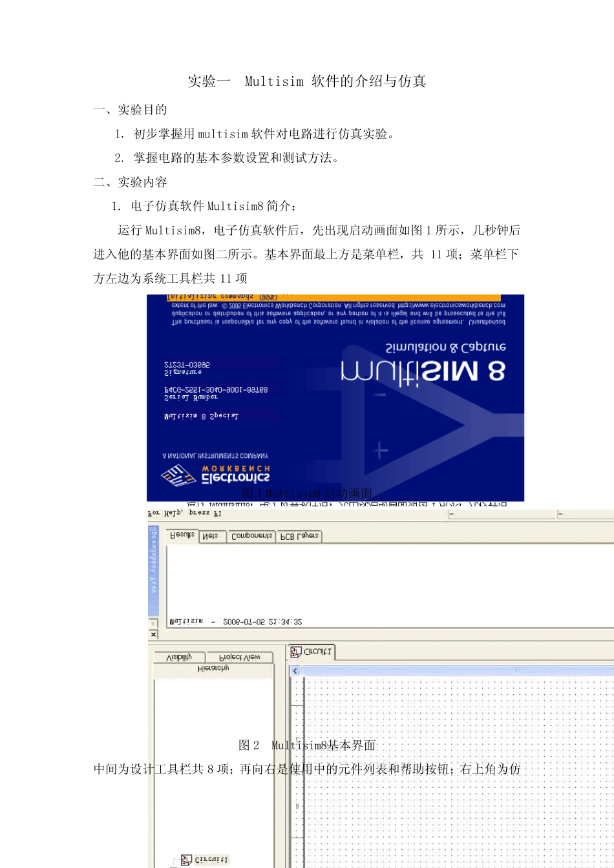The width and height of the screenshot is (614, 868).
Task: Click the Multisim 8 splash screen image
Action: coord(335,398)
